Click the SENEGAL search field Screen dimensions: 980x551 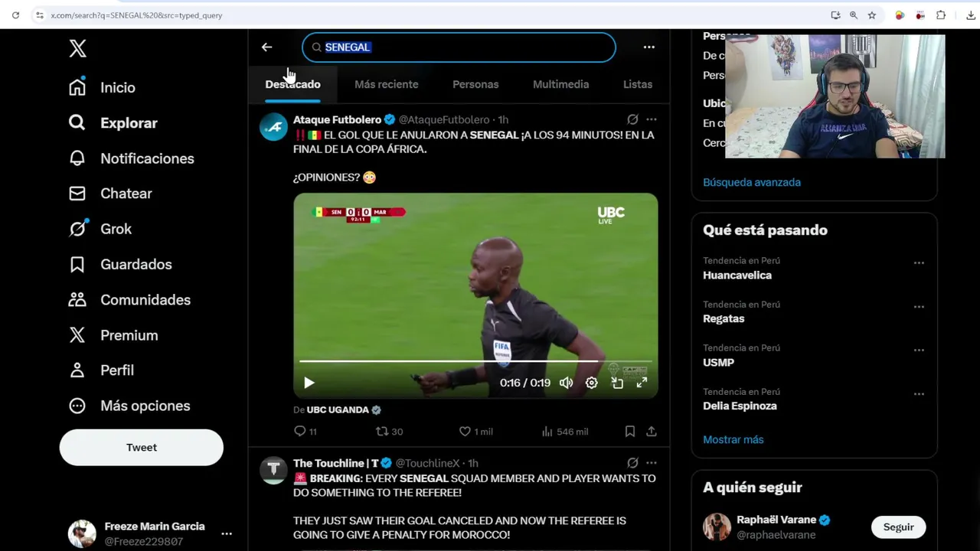(459, 47)
